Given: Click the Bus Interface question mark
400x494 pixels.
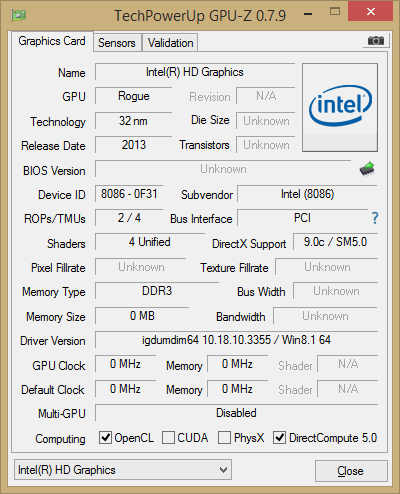Looking at the screenshot, I should 375,218.
